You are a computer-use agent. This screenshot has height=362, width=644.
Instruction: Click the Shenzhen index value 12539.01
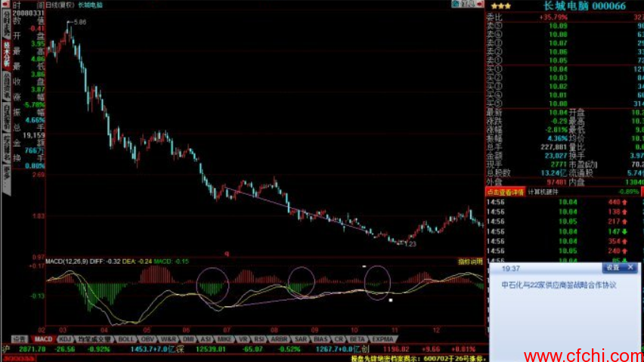210,349
